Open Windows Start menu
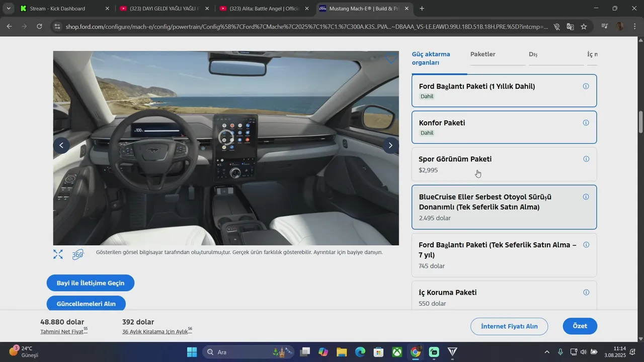644x362 pixels. tap(192, 352)
